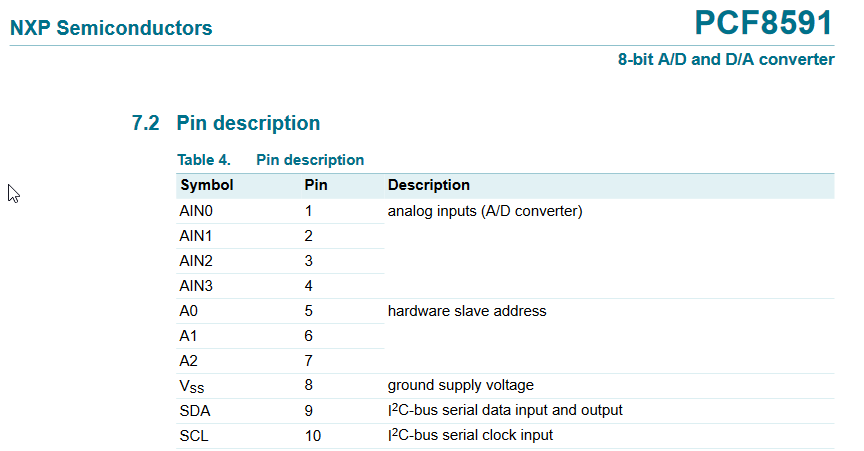The width and height of the screenshot is (864, 451).
Task: Click the I2C-bus serial clock input description
Action: [x=470, y=435]
